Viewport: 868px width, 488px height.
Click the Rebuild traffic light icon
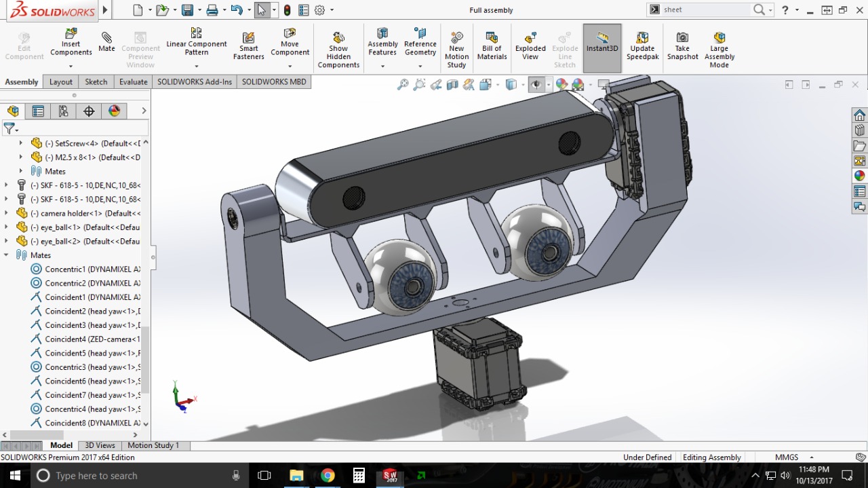[287, 10]
